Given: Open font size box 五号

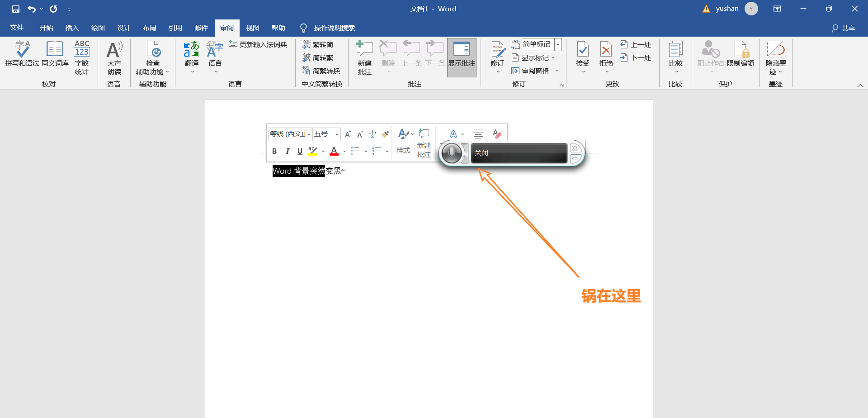Looking at the screenshot, I should (326, 134).
